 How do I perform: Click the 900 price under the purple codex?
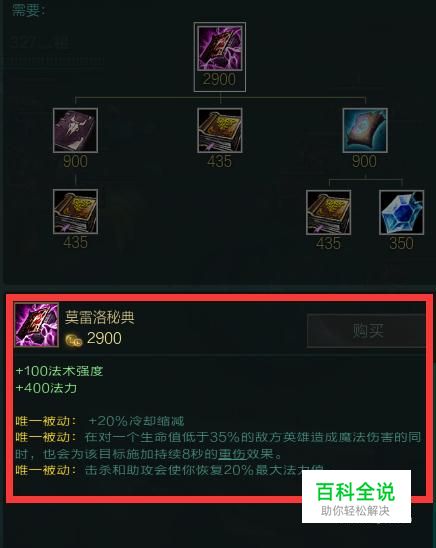click(75, 161)
